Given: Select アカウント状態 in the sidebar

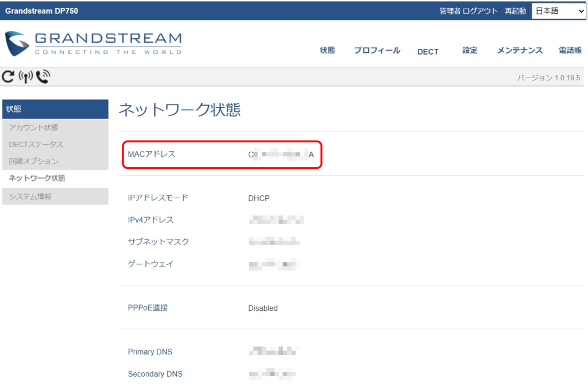Looking at the screenshot, I should pos(33,128).
